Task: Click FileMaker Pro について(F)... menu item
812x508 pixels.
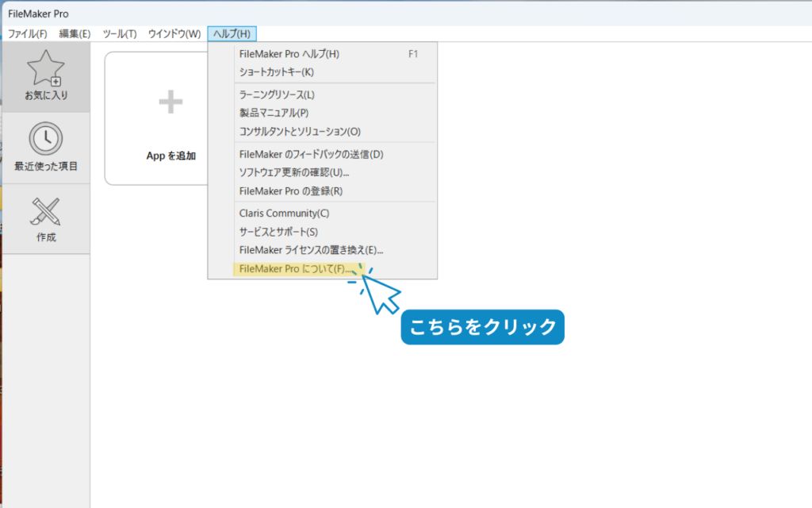Action: pos(295,269)
